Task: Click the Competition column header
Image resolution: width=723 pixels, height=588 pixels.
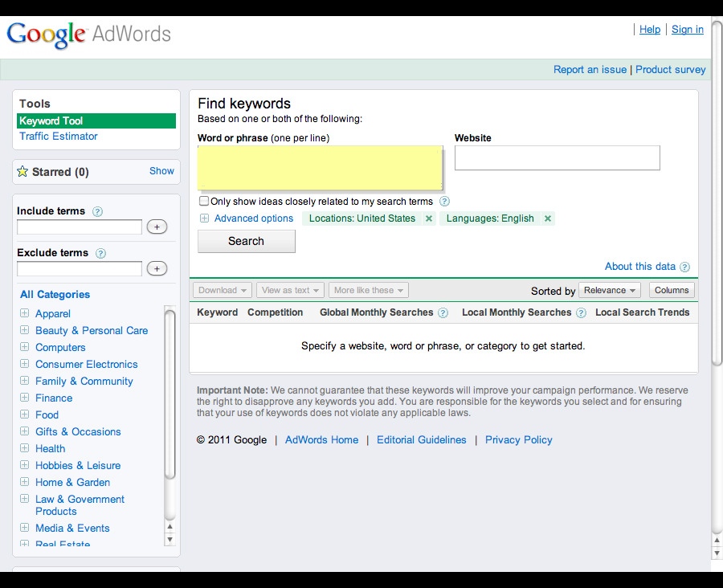Action: (276, 312)
